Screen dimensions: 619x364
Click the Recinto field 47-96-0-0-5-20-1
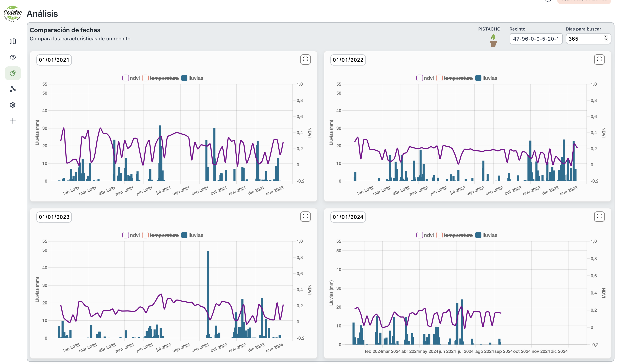536,39
